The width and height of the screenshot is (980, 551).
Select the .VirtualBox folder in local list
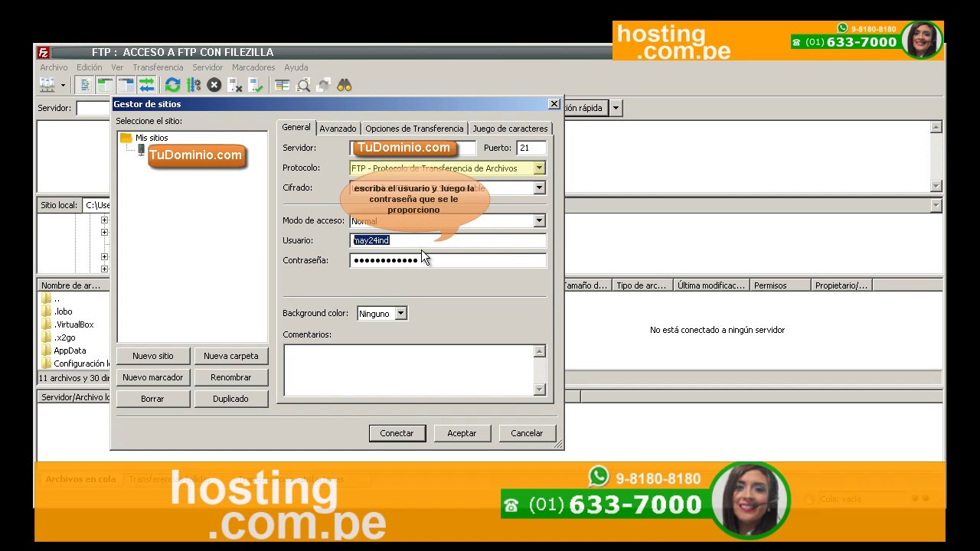pos(73,324)
